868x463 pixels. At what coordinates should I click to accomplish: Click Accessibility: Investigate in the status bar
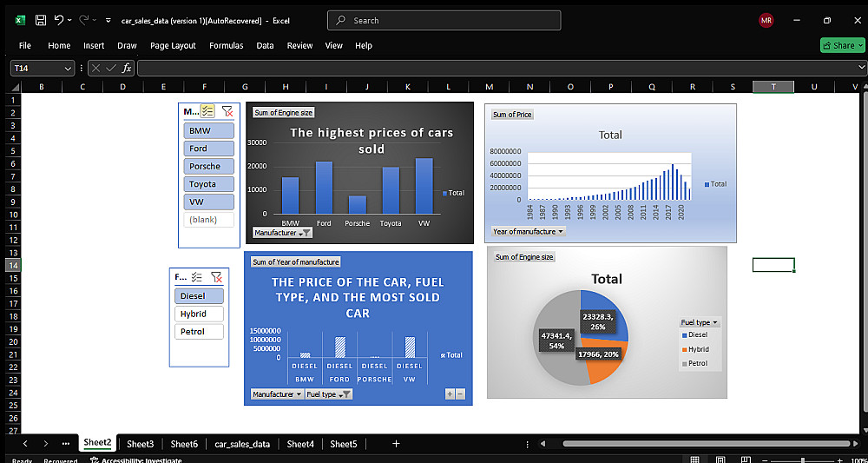(135, 460)
